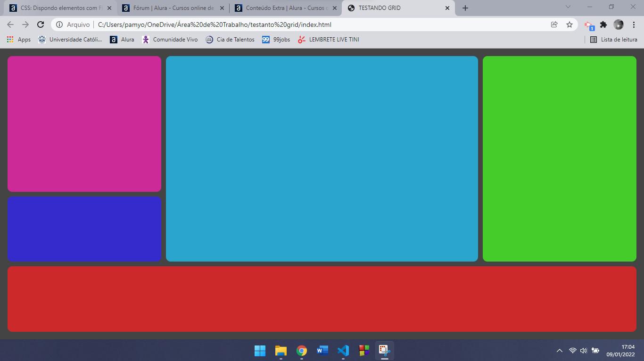Share this page from the address bar
This screenshot has height=361, width=644.
pyautogui.click(x=554, y=25)
